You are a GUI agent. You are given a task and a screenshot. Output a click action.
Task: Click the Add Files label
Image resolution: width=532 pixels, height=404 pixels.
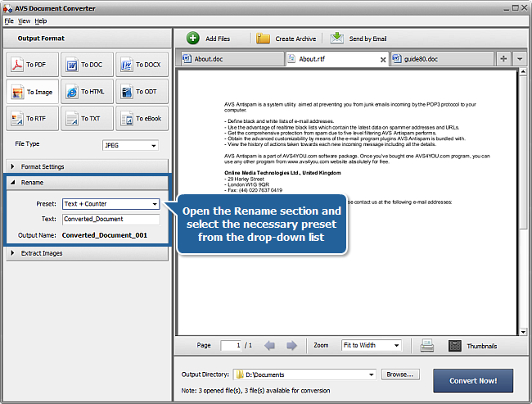(218, 39)
